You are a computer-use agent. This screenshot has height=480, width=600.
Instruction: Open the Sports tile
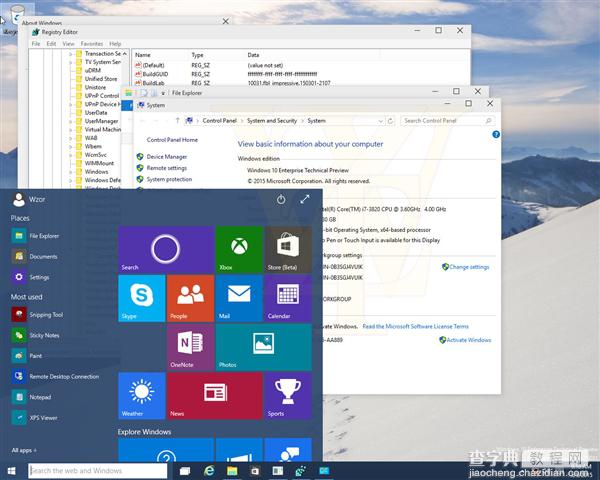pyautogui.click(x=288, y=396)
